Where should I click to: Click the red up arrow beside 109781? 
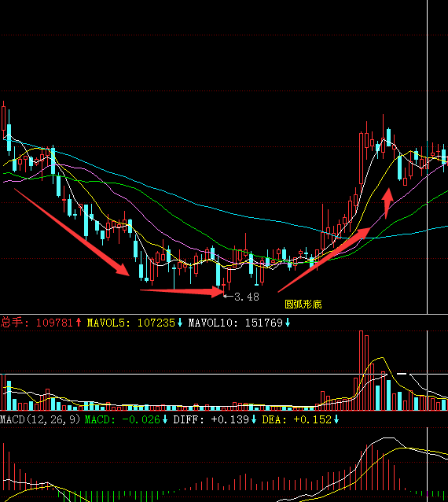coord(79,323)
